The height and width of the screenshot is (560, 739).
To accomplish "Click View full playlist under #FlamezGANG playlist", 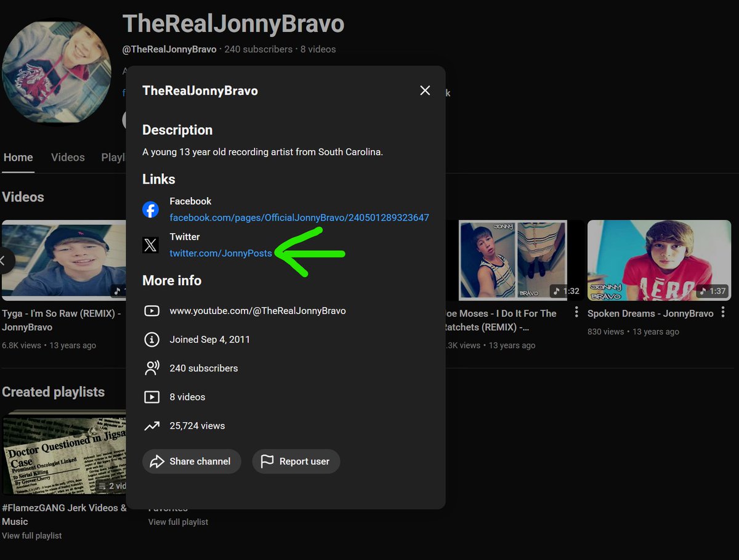I will (32, 536).
